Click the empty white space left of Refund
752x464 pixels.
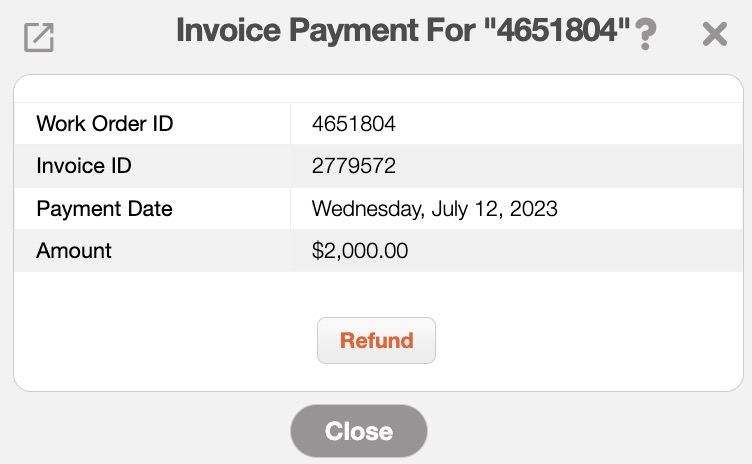(x=160, y=340)
